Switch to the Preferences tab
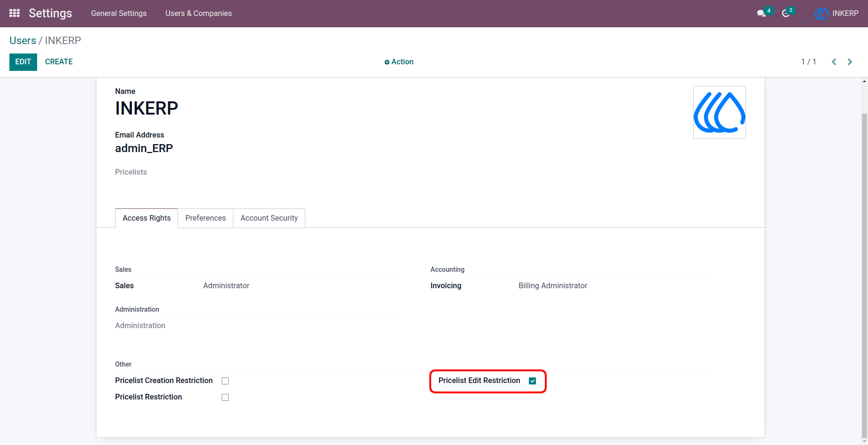The image size is (868, 445). pos(206,218)
